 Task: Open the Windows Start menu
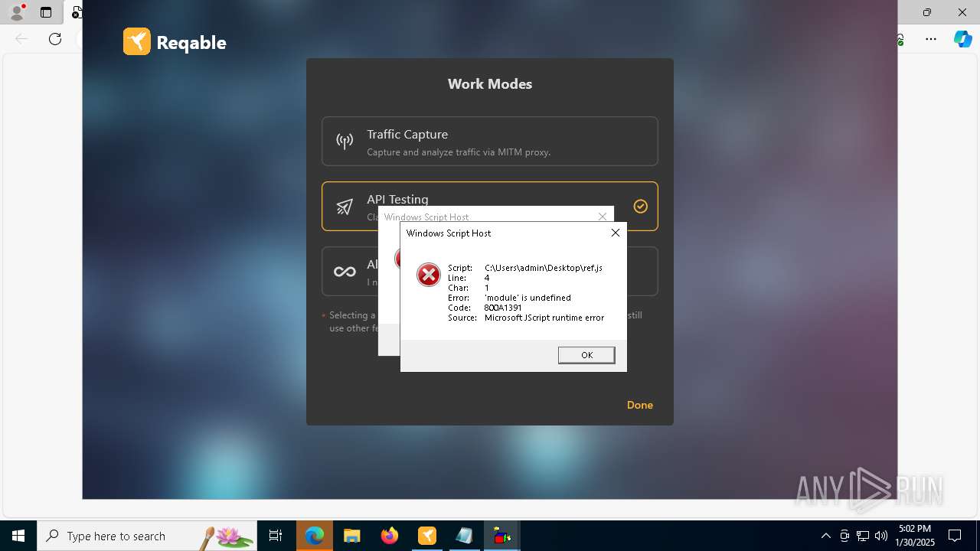coord(18,536)
